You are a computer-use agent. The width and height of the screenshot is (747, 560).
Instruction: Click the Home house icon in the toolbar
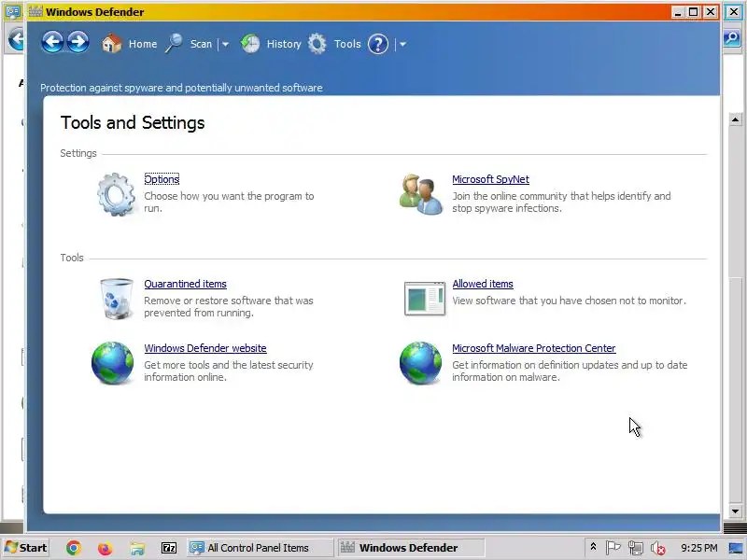point(112,43)
